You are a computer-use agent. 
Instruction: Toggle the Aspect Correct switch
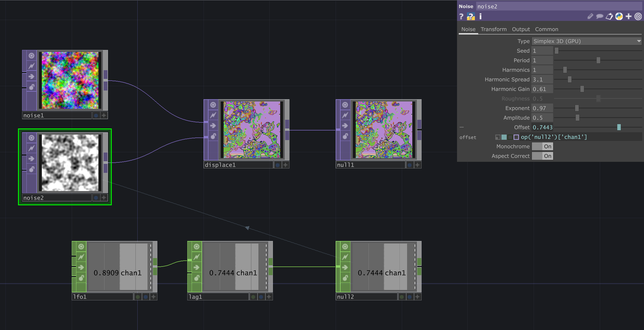[x=542, y=156]
